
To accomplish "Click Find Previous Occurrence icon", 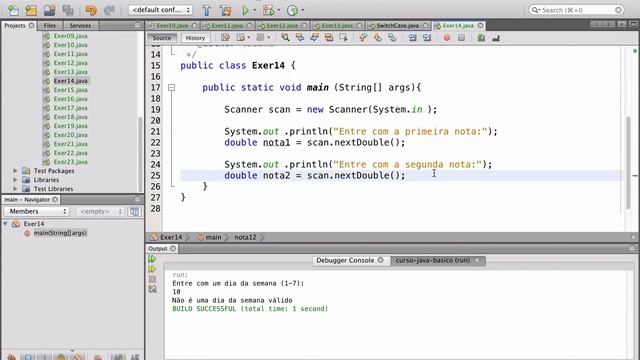I will coord(300,38).
